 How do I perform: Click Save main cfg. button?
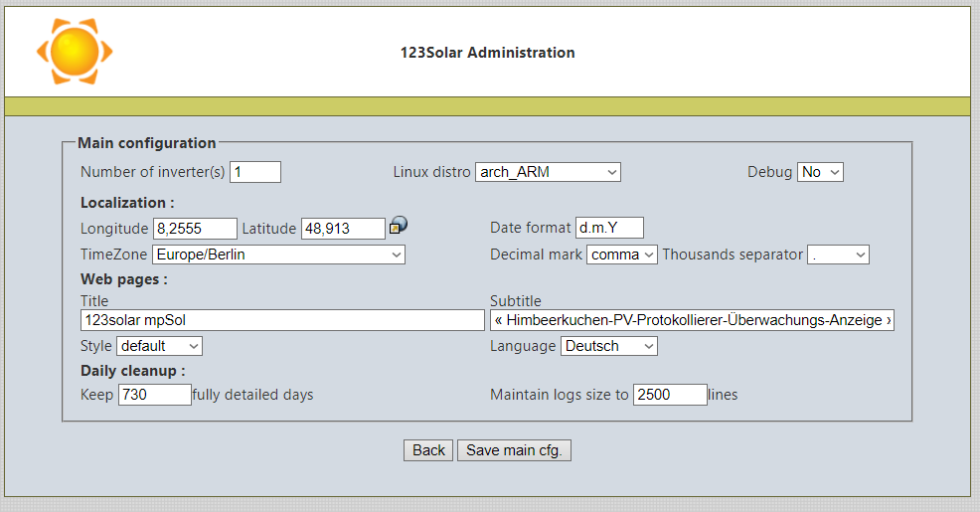click(x=514, y=450)
